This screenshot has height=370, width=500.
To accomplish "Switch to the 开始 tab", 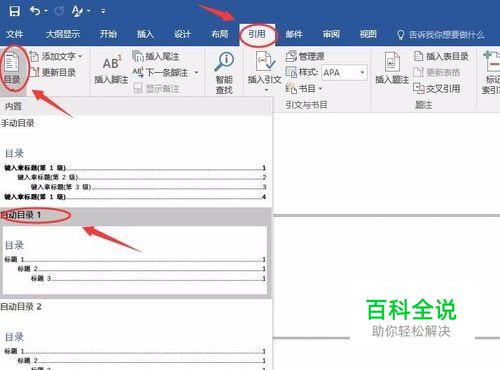I will tap(108, 34).
